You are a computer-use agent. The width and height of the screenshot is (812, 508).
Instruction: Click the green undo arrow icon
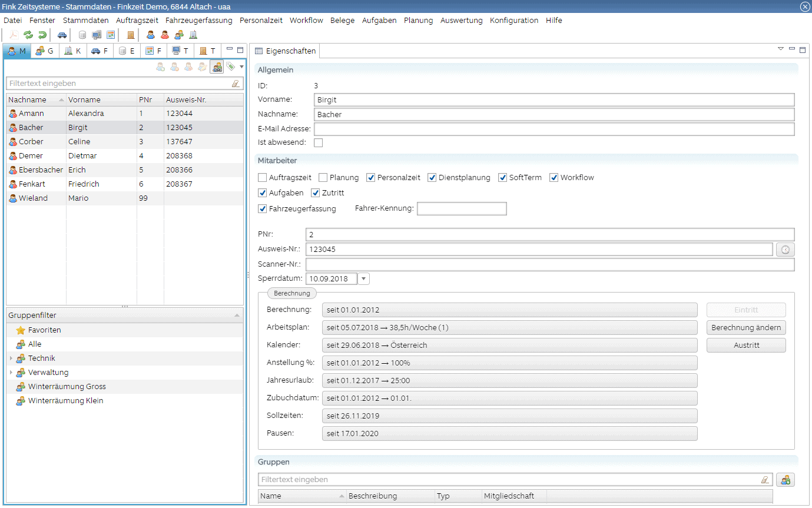(42, 35)
